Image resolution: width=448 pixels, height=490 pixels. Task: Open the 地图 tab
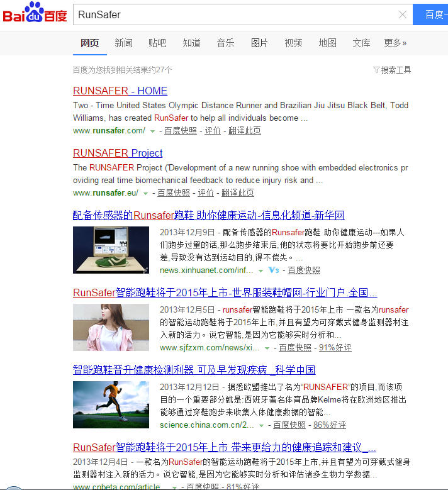point(327,43)
